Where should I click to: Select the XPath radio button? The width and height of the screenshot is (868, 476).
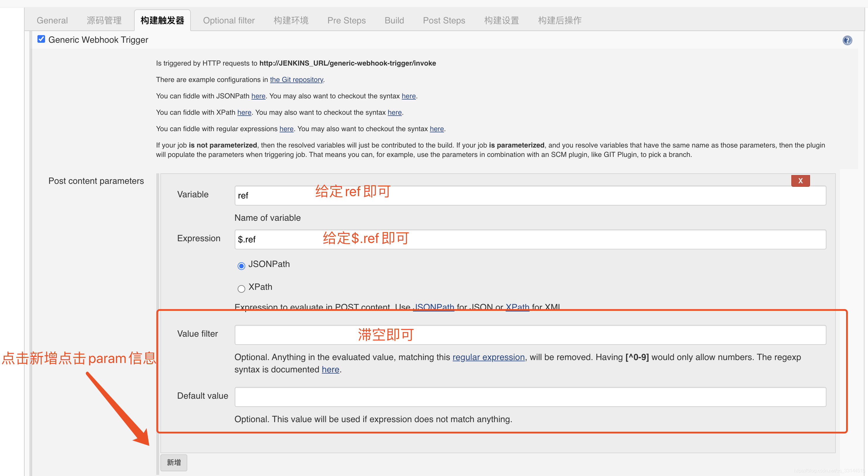241,289
